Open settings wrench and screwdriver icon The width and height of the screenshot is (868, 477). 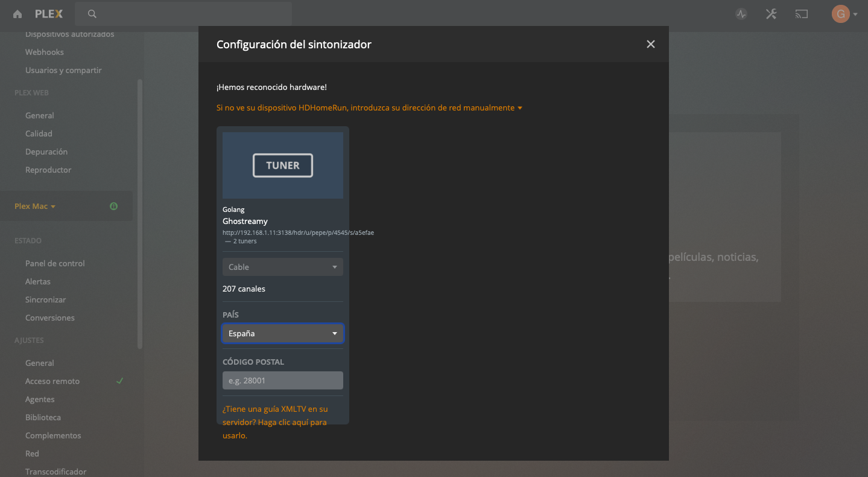[x=771, y=14]
